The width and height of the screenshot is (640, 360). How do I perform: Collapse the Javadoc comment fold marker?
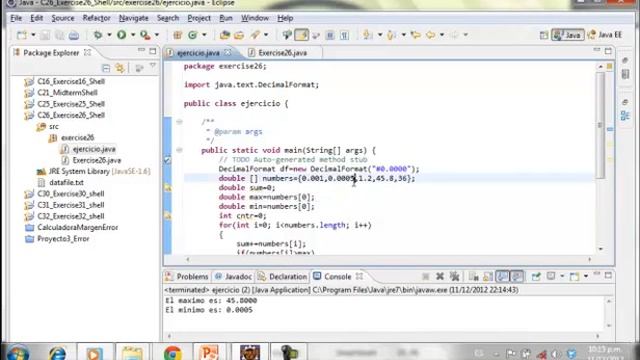click(x=179, y=122)
